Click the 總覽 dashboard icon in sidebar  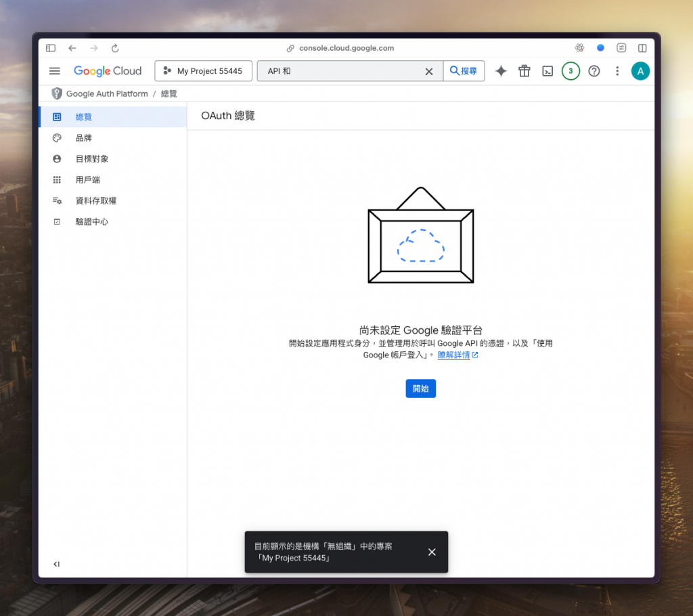(x=57, y=116)
